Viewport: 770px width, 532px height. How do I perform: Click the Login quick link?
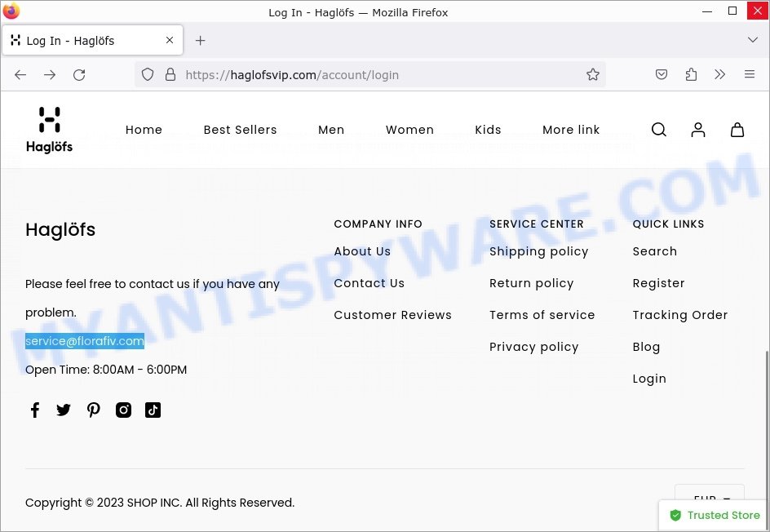(x=649, y=379)
